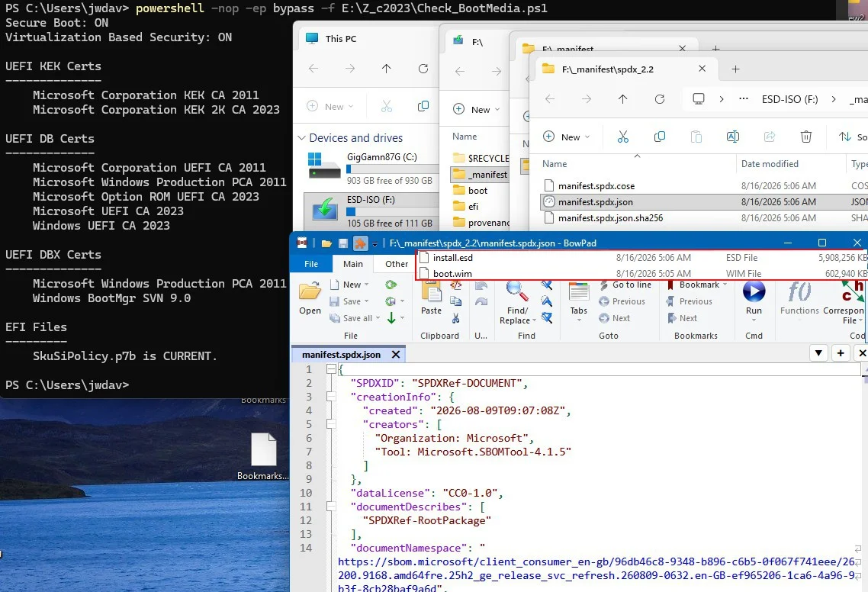Click the green down-arrow line endings icon
The height and width of the screenshot is (592, 868).
[x=391, y=318]
